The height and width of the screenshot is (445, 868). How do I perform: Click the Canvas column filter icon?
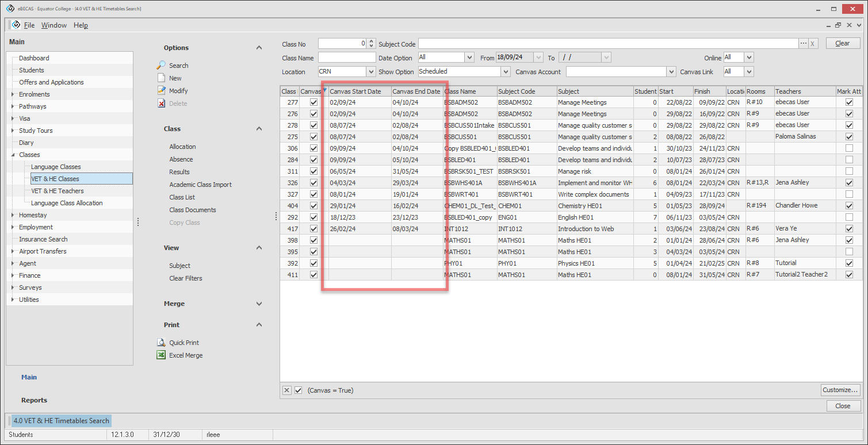tap(324, 90)
